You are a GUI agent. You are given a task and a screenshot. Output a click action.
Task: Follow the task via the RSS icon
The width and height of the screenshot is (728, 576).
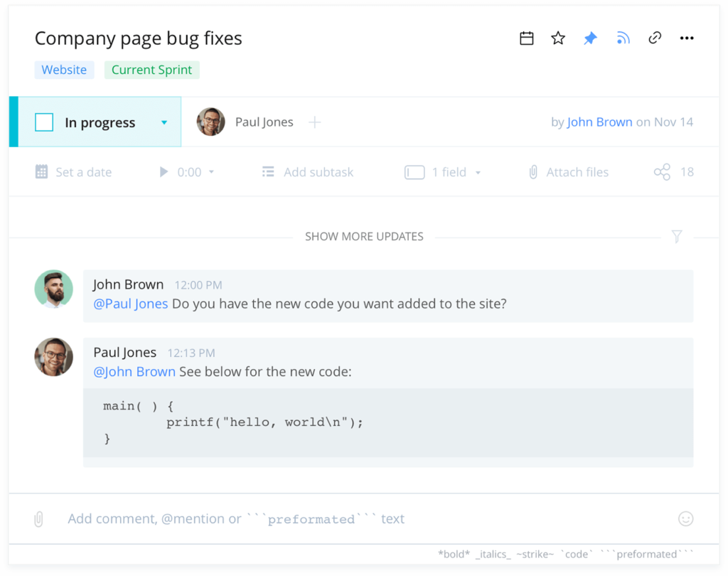(623, 38)
